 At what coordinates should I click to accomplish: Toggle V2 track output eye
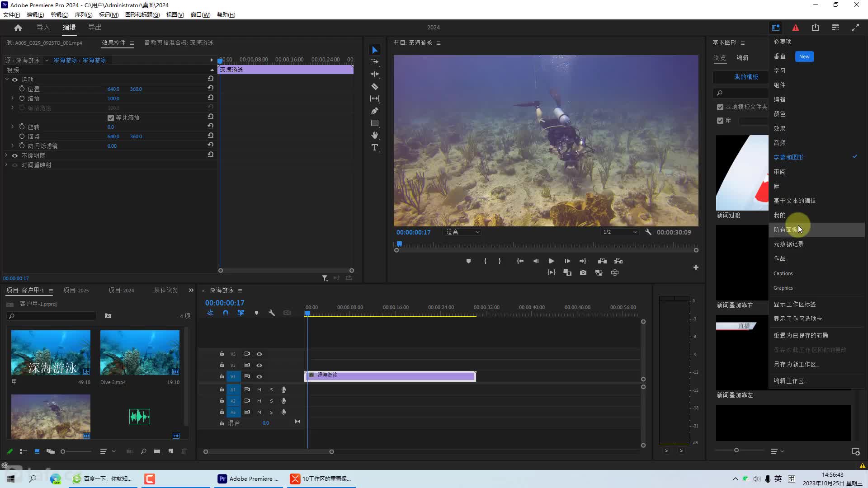[x=259, y=365]
